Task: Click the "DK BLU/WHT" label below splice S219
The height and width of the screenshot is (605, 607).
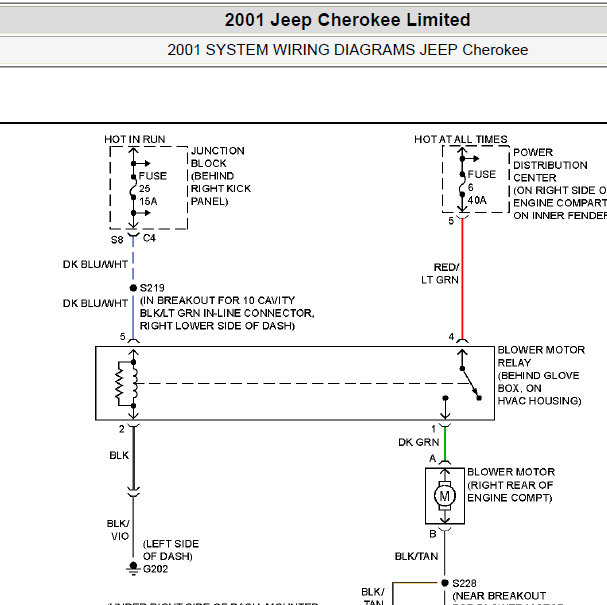Action: 95,303
